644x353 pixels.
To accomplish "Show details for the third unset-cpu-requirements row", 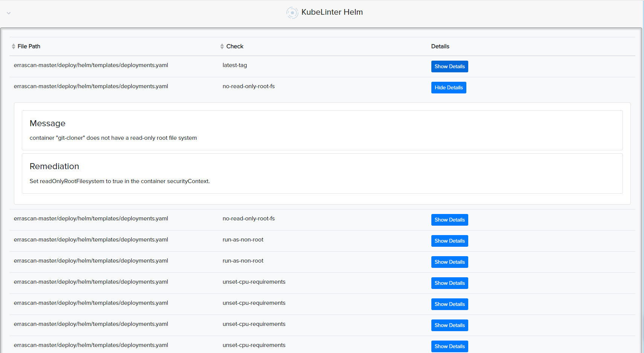I will click(449, 325).
